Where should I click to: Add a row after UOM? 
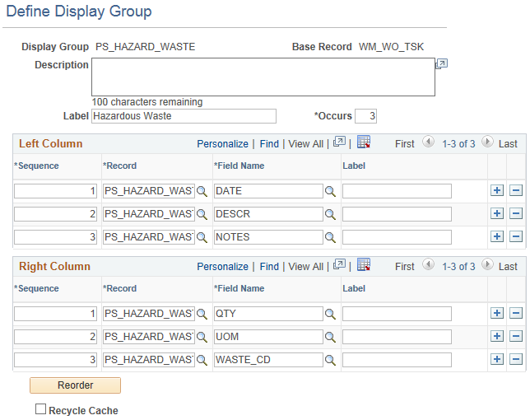tap(497, 336)
